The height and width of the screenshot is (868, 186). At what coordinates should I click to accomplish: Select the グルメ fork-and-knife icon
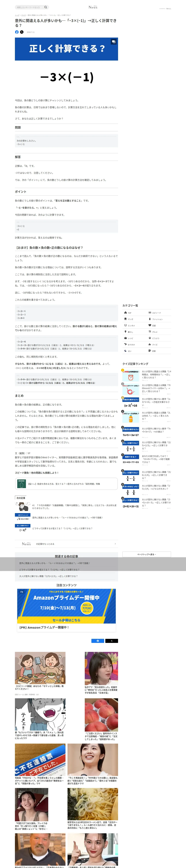[150, 332]
